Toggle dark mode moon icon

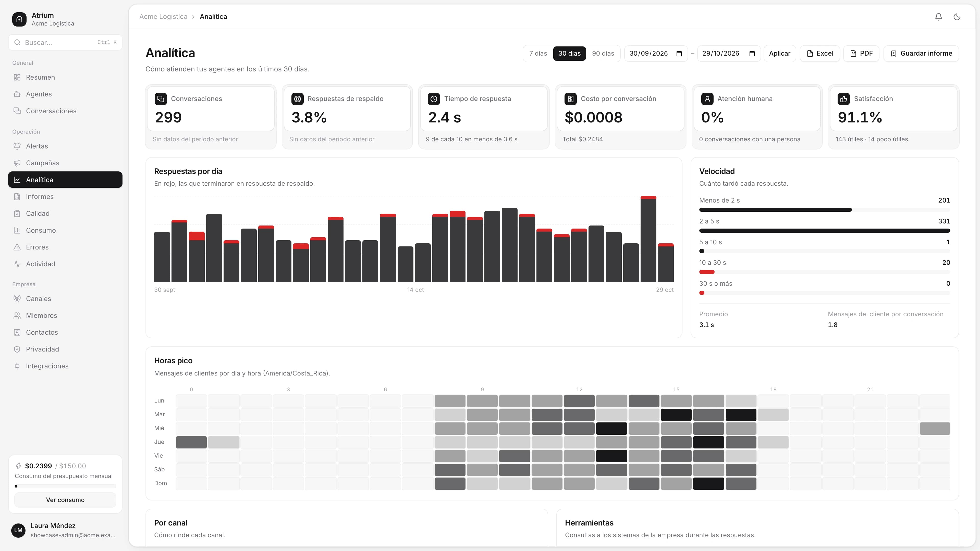click(x=957, y=17)
